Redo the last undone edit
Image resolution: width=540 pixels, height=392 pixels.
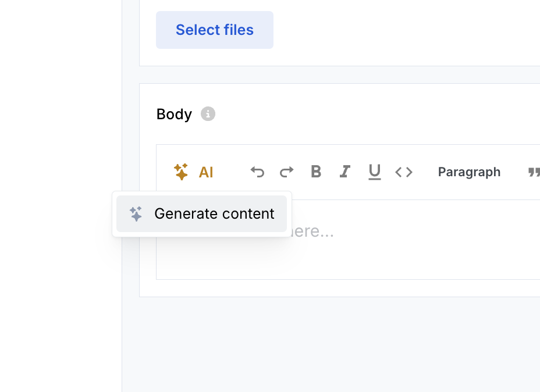286,172
